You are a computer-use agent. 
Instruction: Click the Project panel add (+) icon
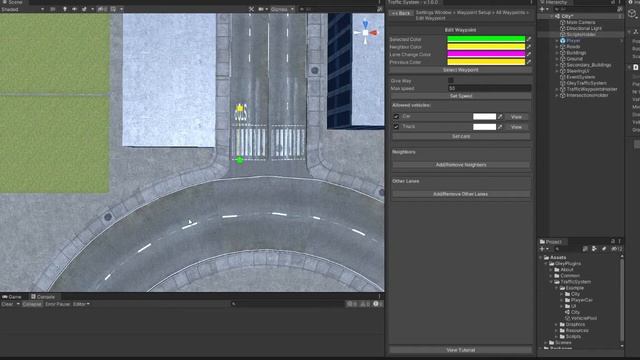[x=542, y=249]
